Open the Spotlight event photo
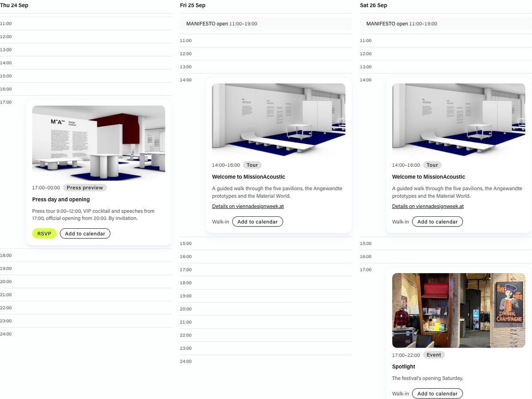 click(x=458, y=310)
